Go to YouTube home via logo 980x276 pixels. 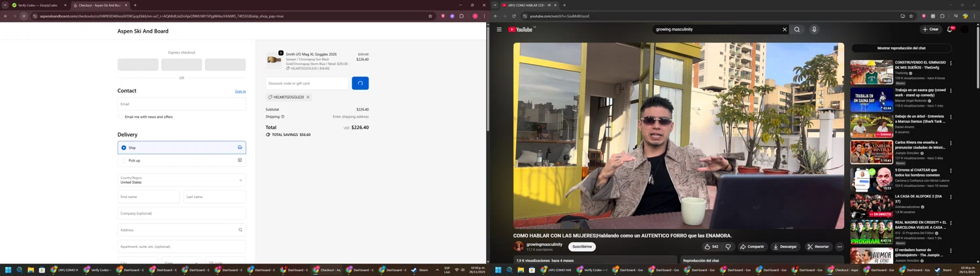click(x=521, y=29)
